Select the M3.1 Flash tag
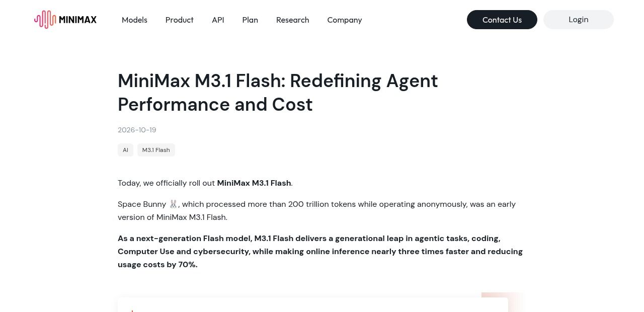 pos(156,150)
